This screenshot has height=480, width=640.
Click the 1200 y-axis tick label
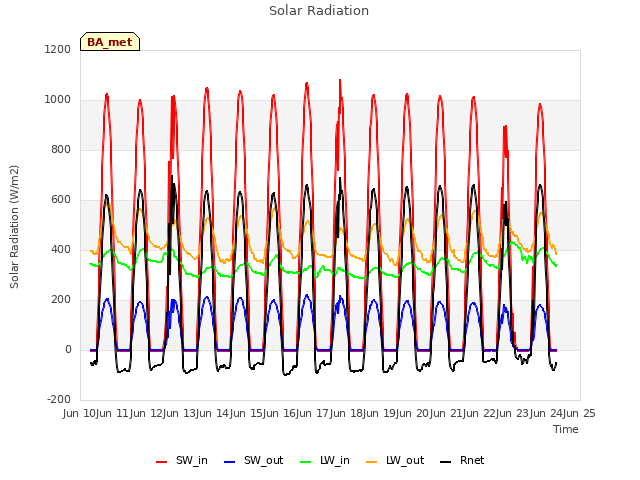pos(58,49)
